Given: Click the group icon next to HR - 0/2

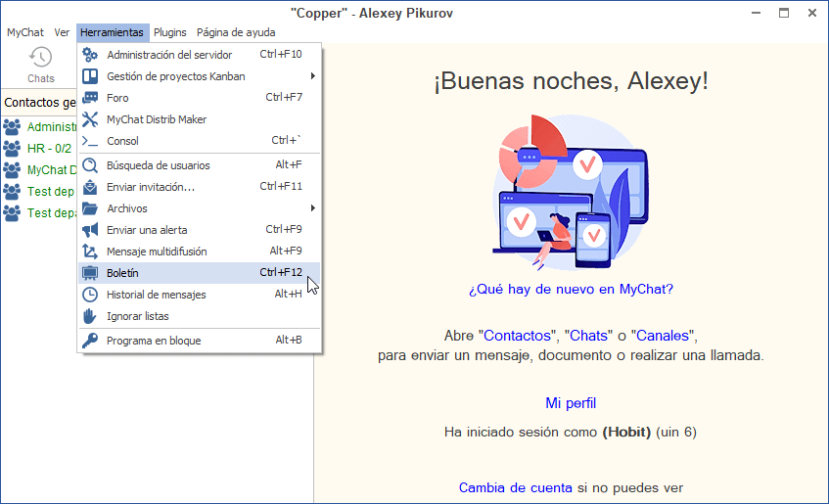Looking at the screenshot, I should tap(12, 149).
